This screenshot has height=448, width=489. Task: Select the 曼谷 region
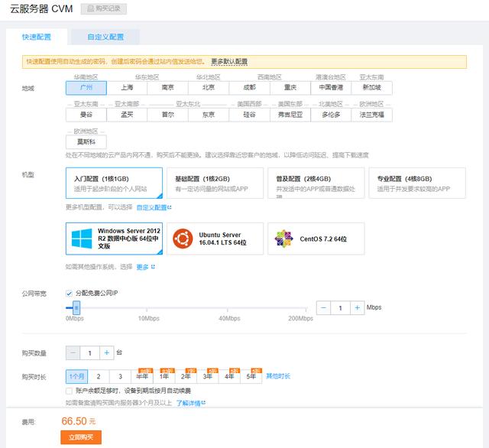(86, 115)
